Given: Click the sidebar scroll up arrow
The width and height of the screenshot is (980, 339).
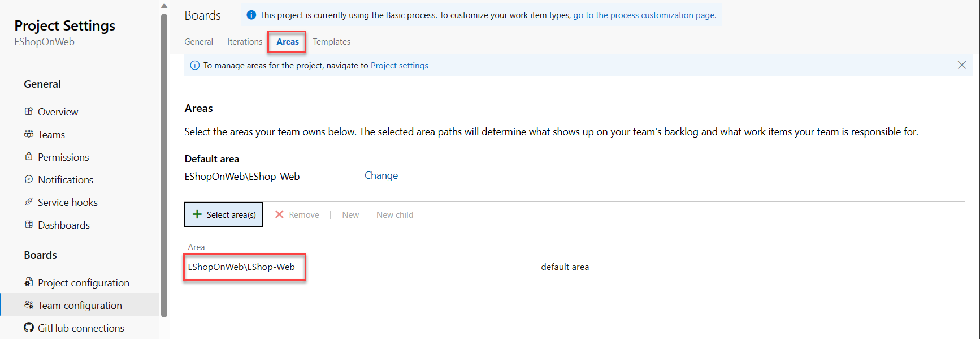Looking at the screenshot, I should (164, 6).
